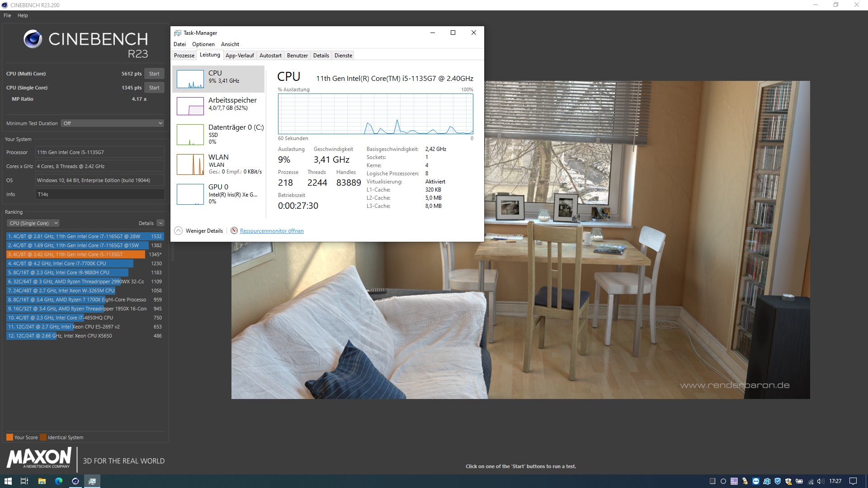
Task: Select the WLAN network graph item
Action: tap(219, 164)
